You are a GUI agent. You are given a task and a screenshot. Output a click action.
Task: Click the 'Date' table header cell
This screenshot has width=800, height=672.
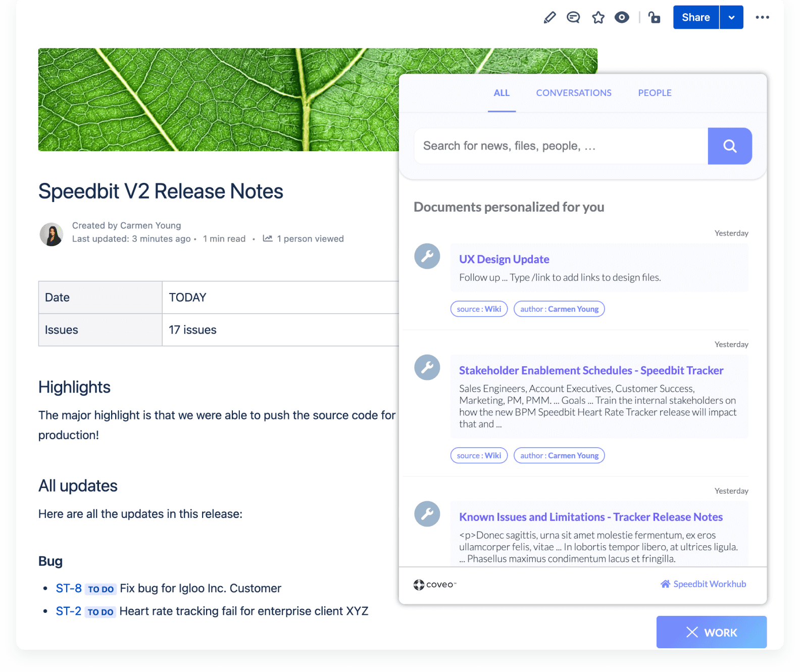pyautogui.click(x=101, y=298)
